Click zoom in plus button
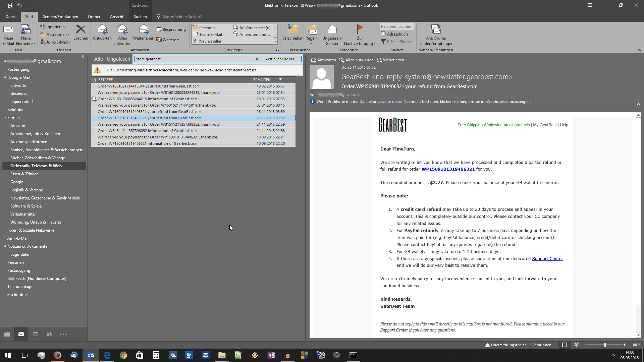 point(625,345)
